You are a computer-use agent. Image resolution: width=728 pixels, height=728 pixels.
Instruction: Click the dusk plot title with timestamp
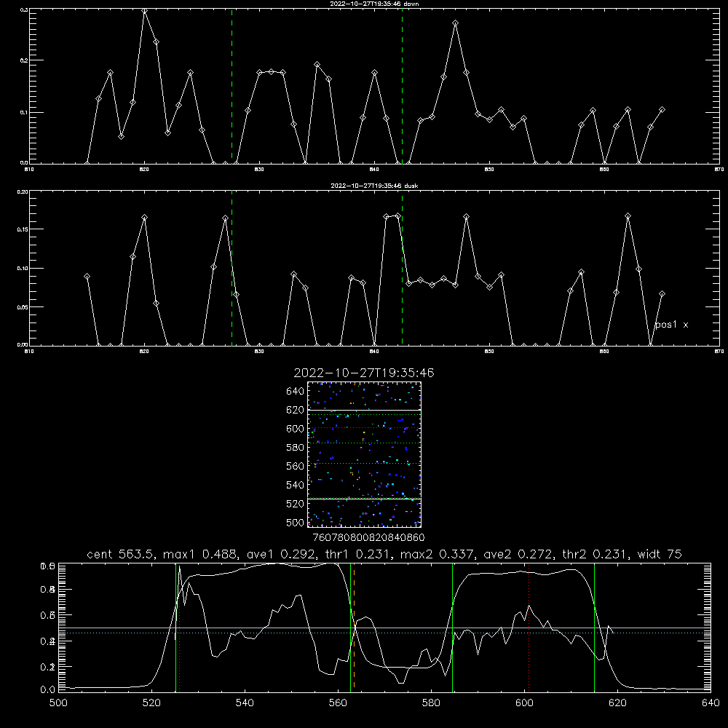374,186
